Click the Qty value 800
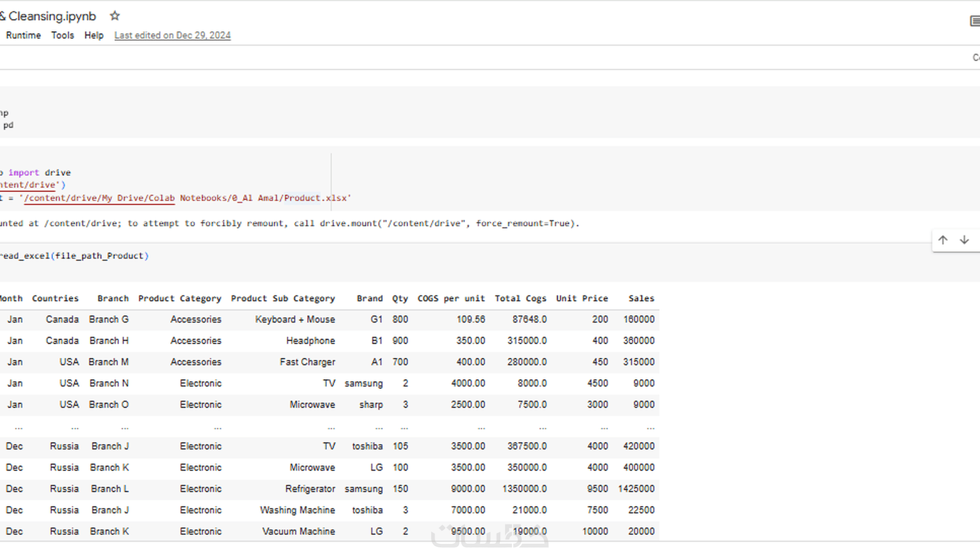The height and width of the screenshot is (559, 980). pyautogui.click(x=400, y=319)
